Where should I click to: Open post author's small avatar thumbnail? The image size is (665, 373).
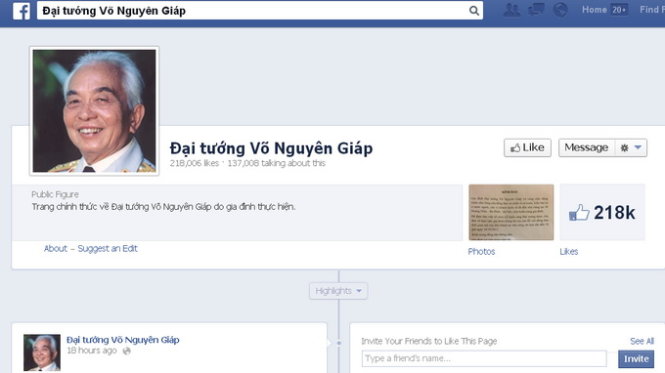pyautogui.click(x=42, y=353)
